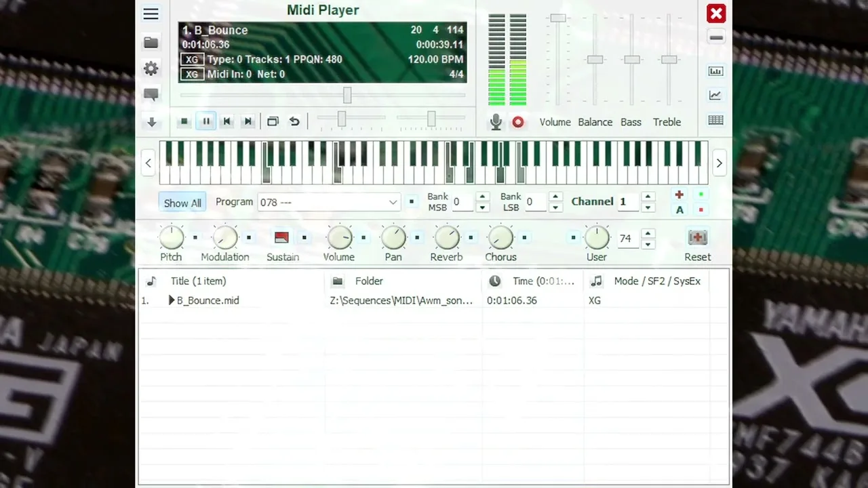868x488 pixels.
Task: Click the open folder icon in sidebar
Action: 151,43
